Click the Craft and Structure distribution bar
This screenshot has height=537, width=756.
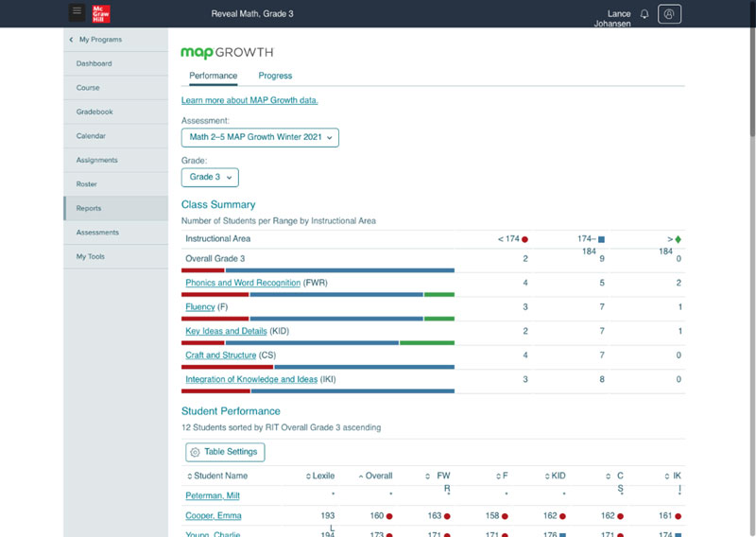pyautogui.click(x=318, y=367)
